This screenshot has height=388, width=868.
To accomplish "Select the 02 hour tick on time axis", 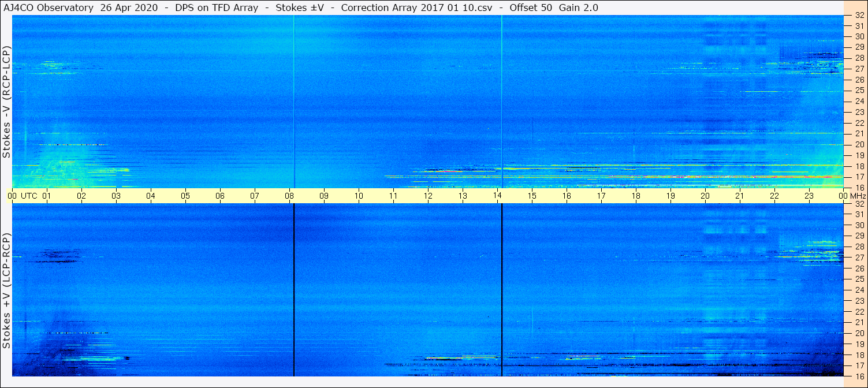I will pyautogui.click(x=81, y=196).
